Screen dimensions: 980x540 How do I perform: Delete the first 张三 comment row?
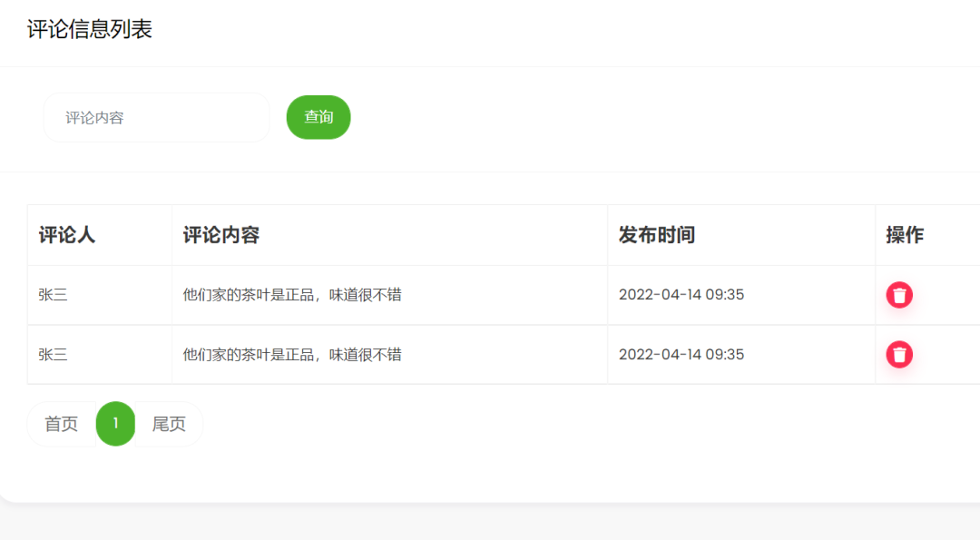click(899, 295)
